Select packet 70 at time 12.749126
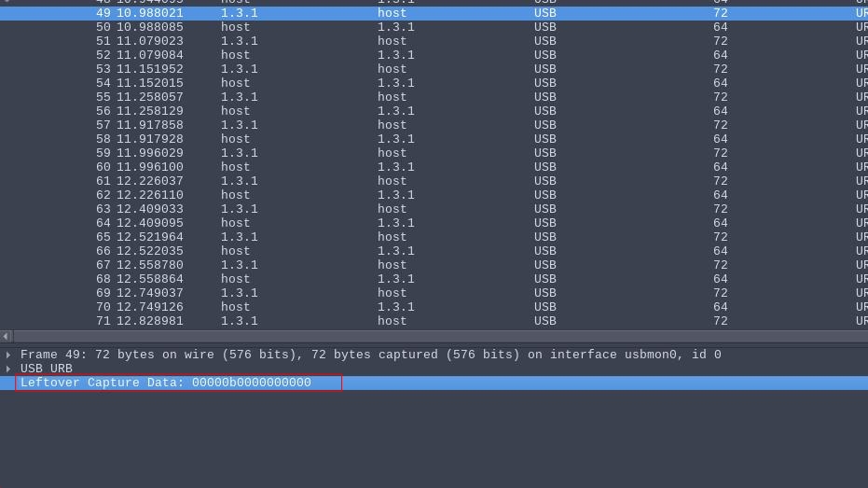The height and width of the screenshot is (488, 868). pyautogui.click(x=373, y=307)
